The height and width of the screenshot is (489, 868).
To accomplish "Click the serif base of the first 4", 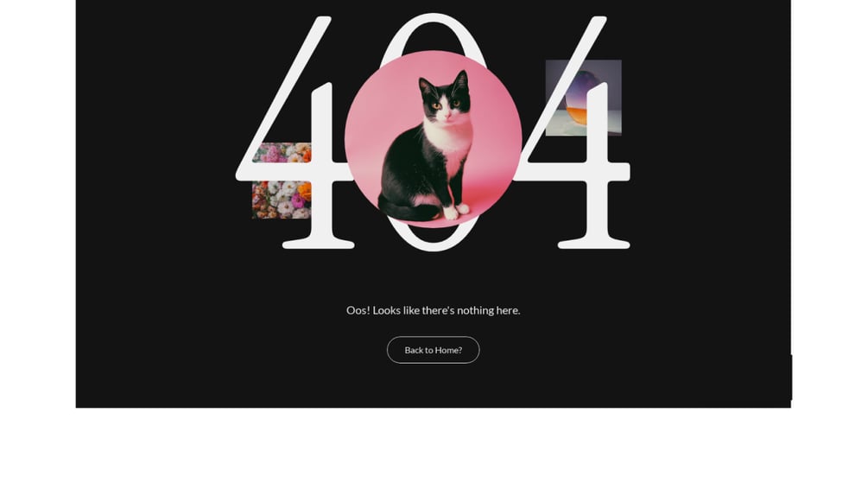I will click(319, 243).
